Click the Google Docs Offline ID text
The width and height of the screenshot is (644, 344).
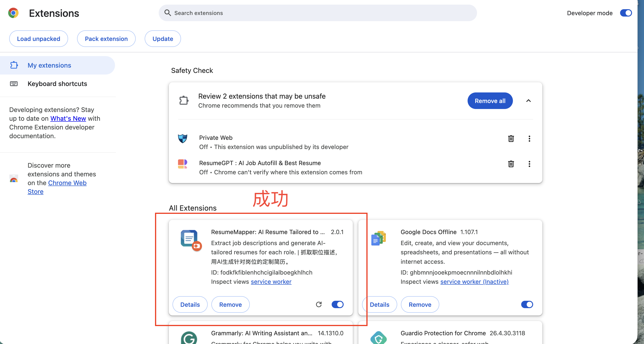[456, 272]
